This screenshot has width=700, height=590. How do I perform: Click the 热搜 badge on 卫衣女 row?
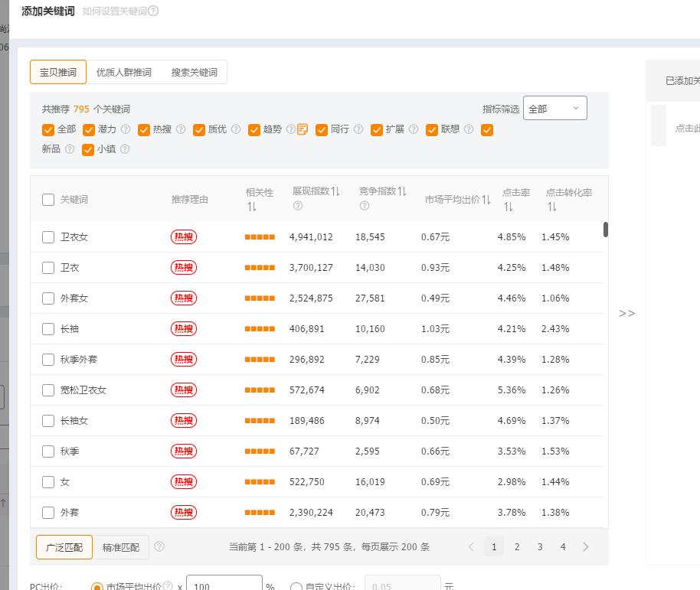pos(182,236)
